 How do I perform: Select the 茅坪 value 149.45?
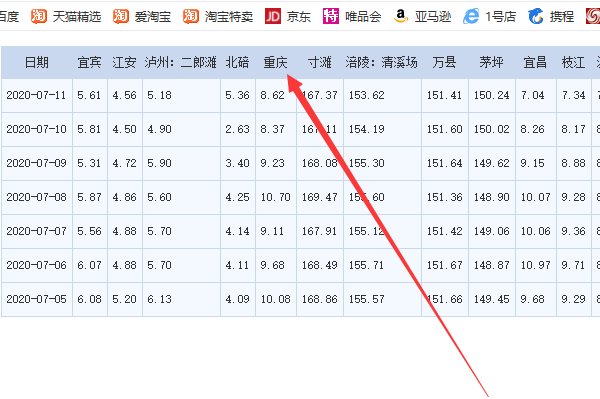coord(492,299)
